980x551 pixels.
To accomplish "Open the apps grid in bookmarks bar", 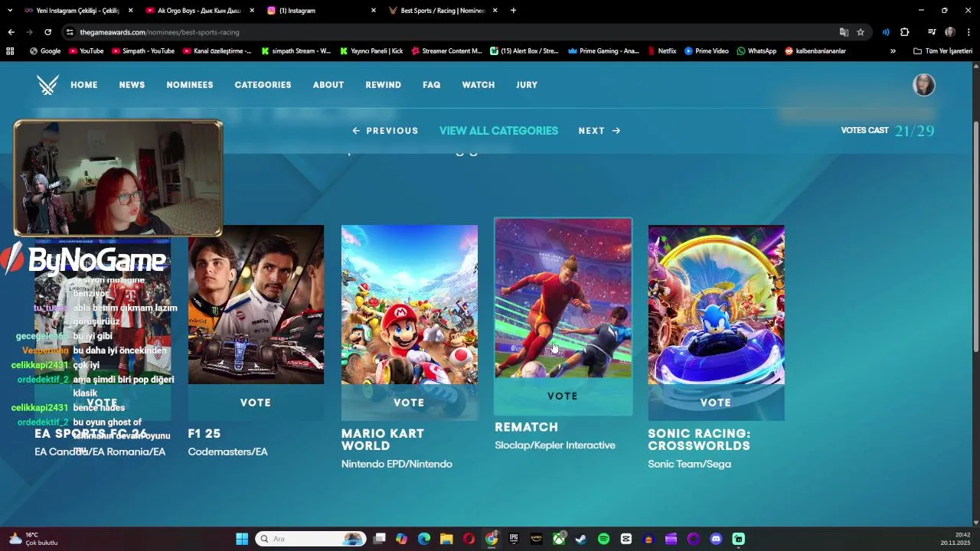I will (10, 51).
